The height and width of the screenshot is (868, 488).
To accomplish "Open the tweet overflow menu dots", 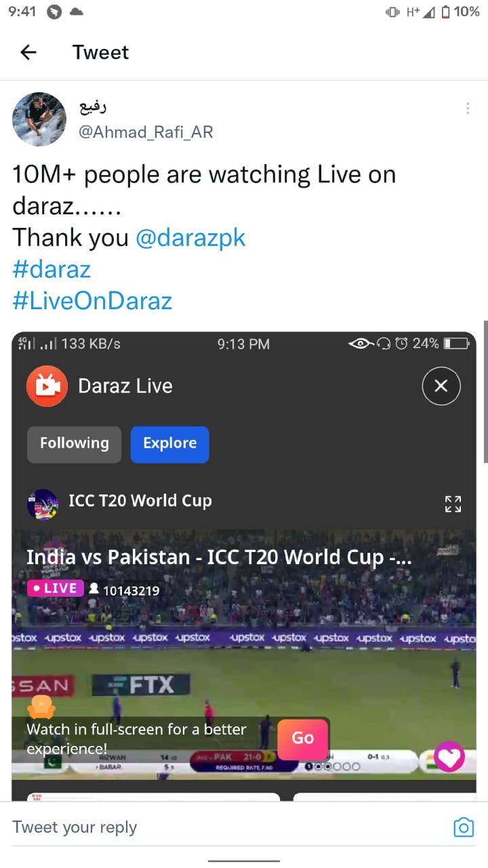I will click(468, 108).
